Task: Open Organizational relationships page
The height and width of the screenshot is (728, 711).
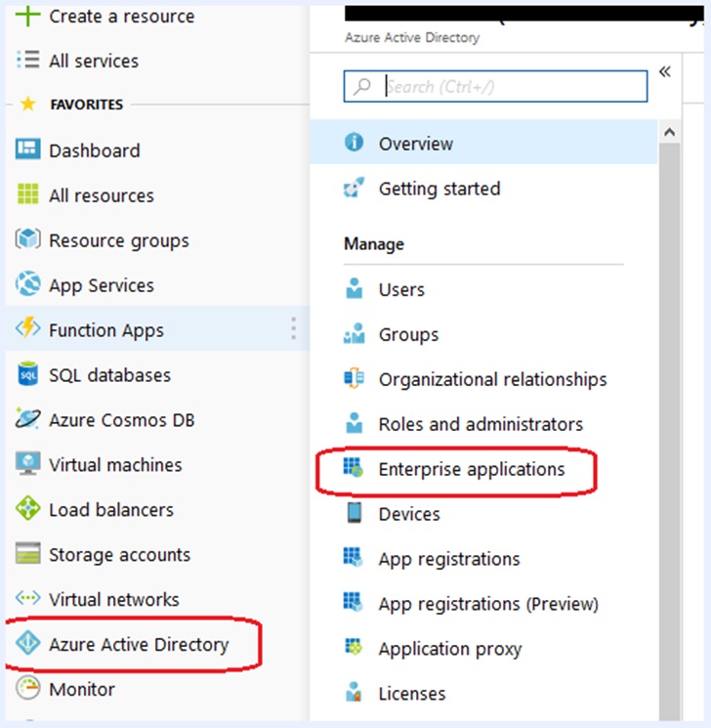Action: pos(492,379)
